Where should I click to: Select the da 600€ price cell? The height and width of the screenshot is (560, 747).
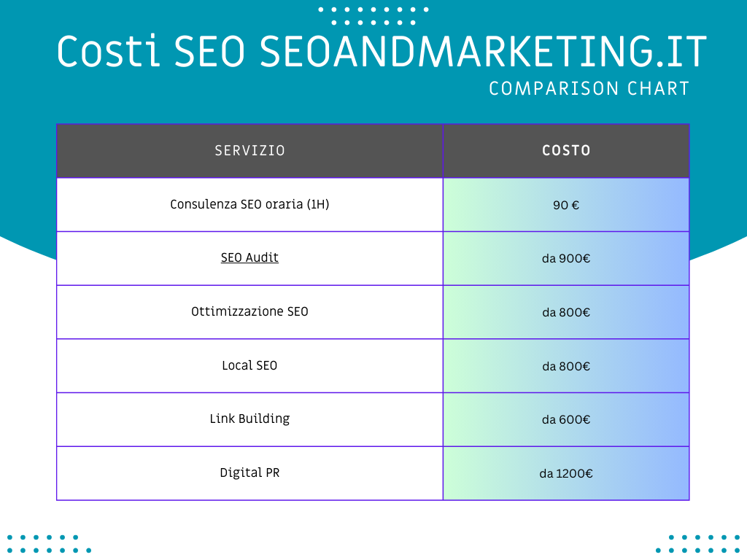tap(566, 419)
